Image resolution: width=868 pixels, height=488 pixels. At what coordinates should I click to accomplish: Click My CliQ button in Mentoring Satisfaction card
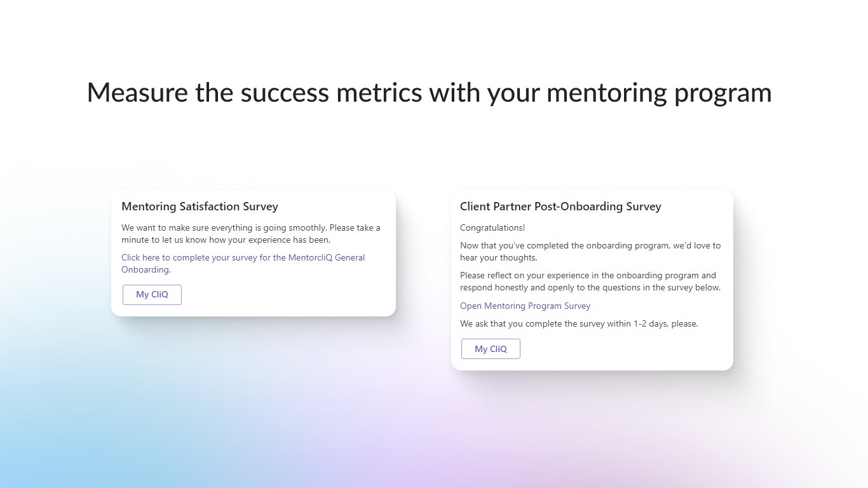(152, 295)
